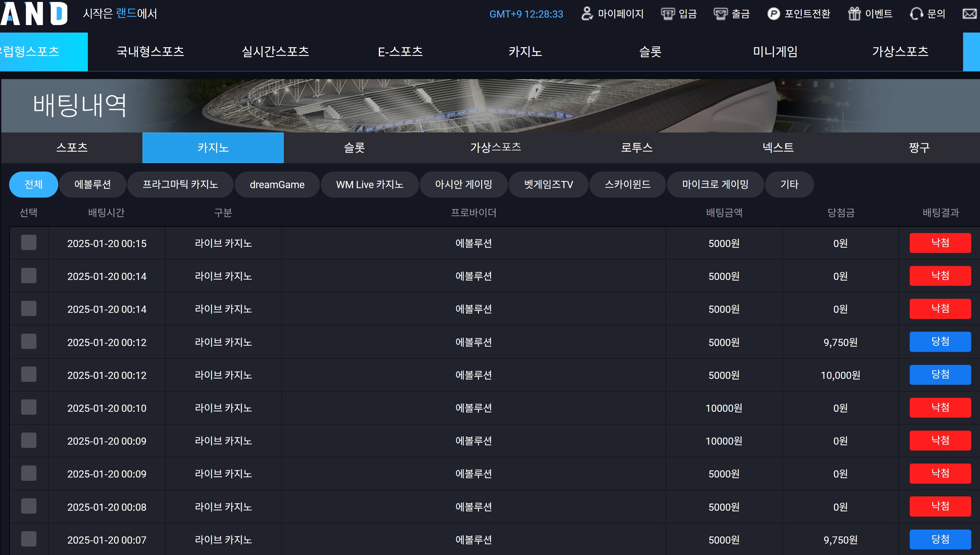This screenshot has height=555, width=980.
Task: Click 당첨 result of 10,000원 bet
Action: 940,375
